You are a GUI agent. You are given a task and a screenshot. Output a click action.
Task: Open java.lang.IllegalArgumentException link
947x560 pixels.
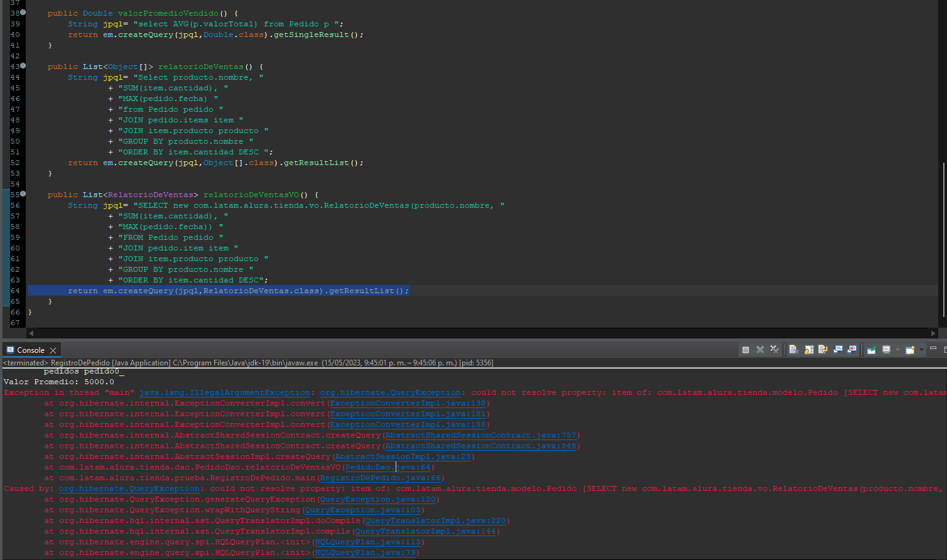pos(225,392)
